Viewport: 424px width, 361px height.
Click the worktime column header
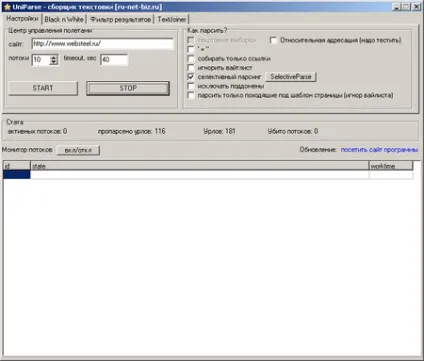(391, 166)
